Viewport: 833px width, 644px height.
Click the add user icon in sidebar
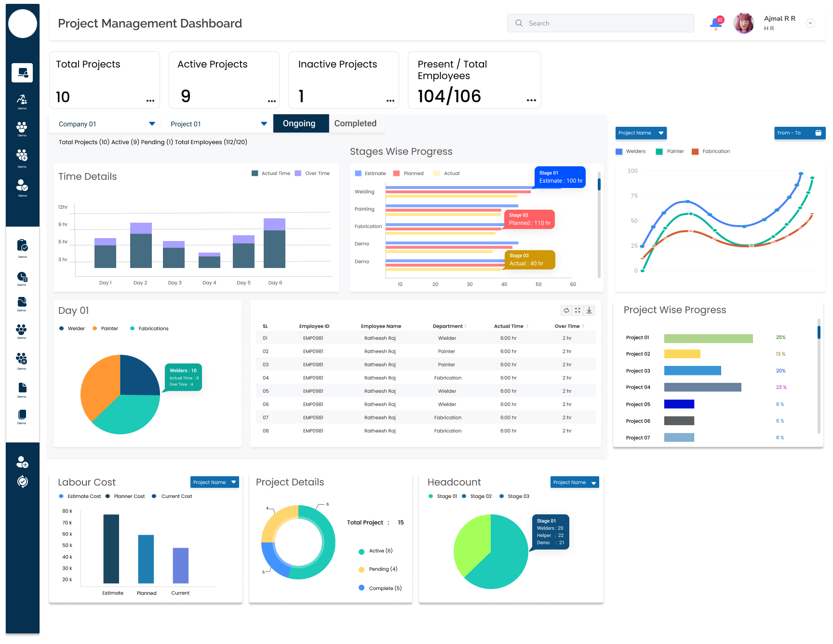coord(22,462)
